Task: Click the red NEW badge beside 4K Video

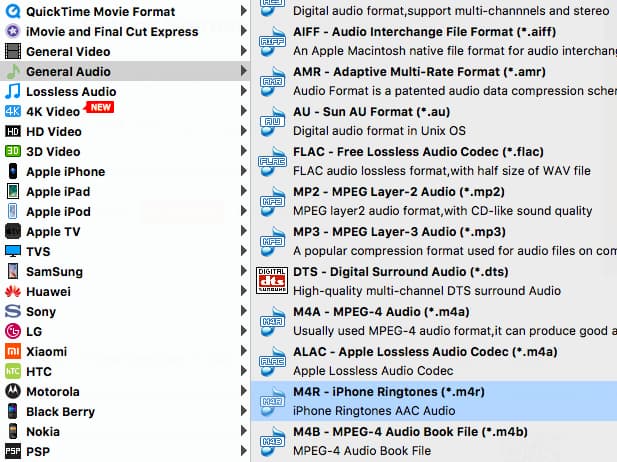Action: 100,107
